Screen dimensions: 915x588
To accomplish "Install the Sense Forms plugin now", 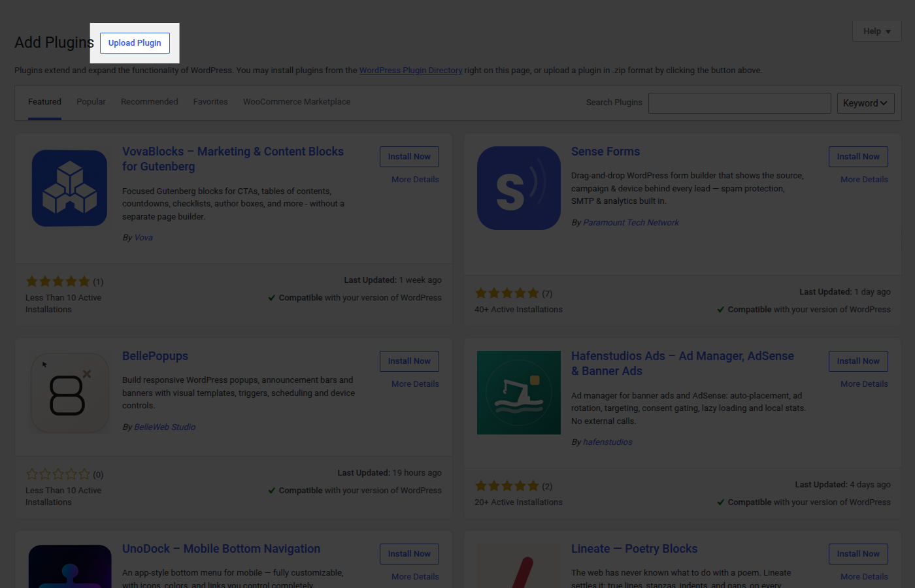I will coord(858,157).
